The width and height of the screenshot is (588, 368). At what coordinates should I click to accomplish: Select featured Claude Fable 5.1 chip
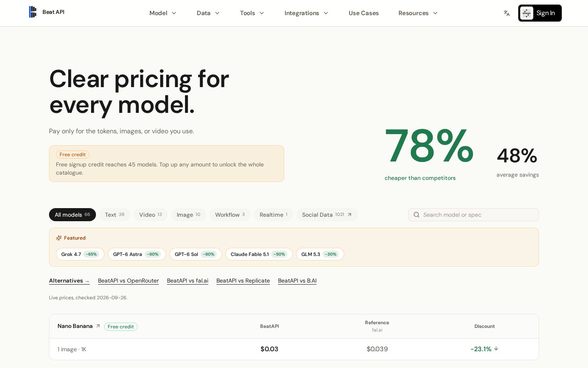[259, 254]
